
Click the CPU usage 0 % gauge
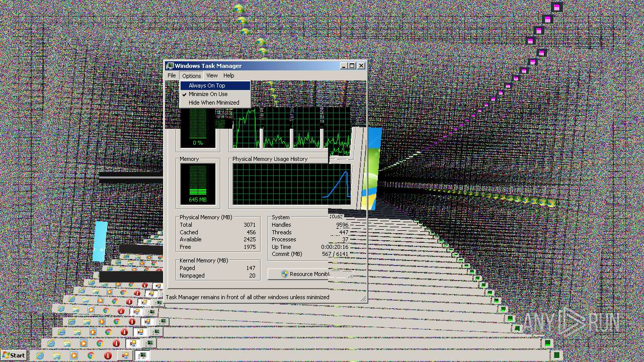198,128
